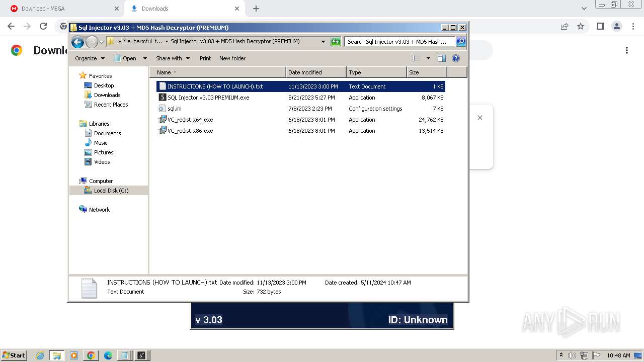
Task: Sort by the Size column header
Action: [x=427, y=72]
